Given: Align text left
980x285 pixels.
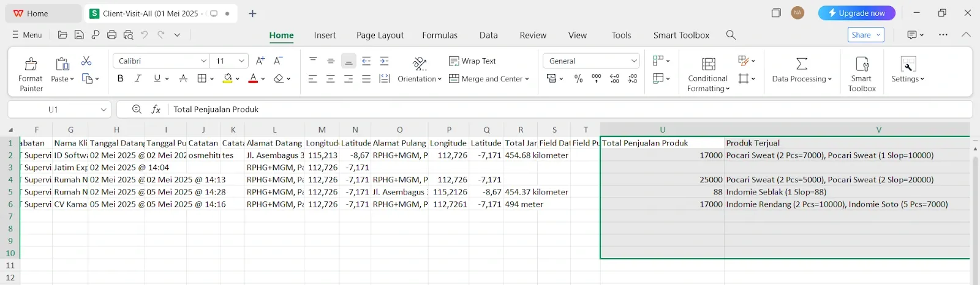Looking at the screenshot, I should point(313,78).
